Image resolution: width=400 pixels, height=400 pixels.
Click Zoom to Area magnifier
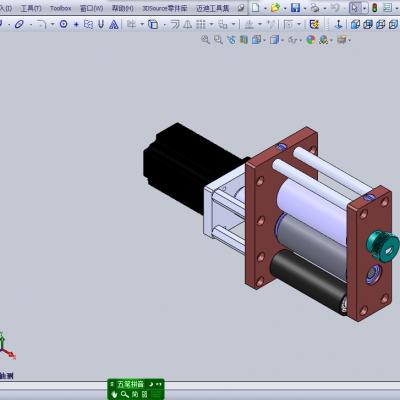(218, 40)
